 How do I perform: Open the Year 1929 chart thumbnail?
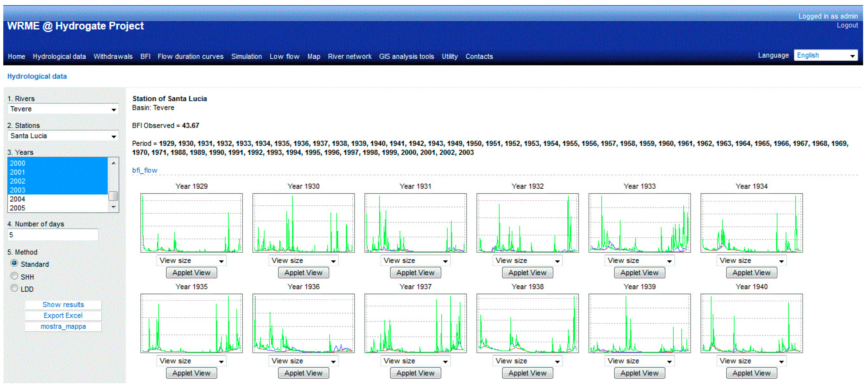(191, 223)
